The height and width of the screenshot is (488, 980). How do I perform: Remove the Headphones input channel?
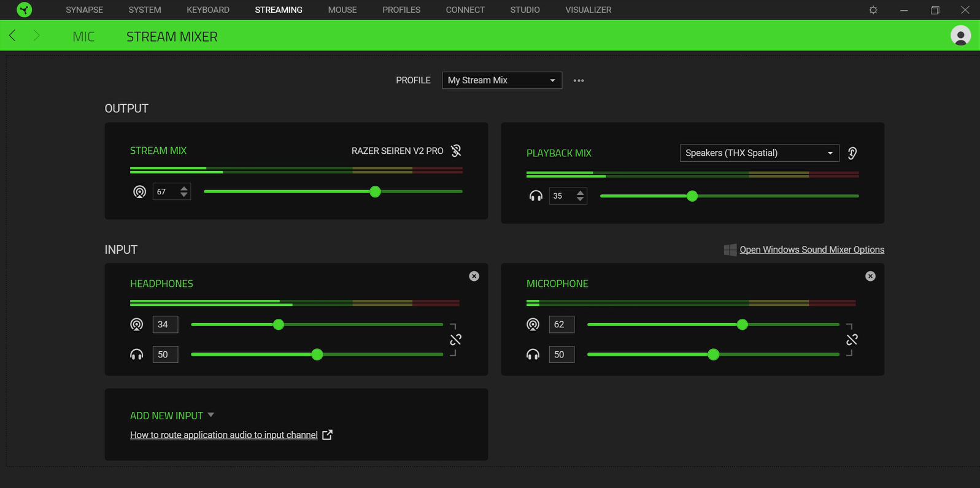474,276
